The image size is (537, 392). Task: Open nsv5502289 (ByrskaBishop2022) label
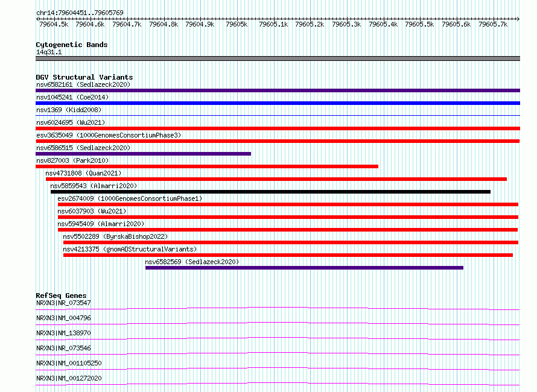click(115, 236)
